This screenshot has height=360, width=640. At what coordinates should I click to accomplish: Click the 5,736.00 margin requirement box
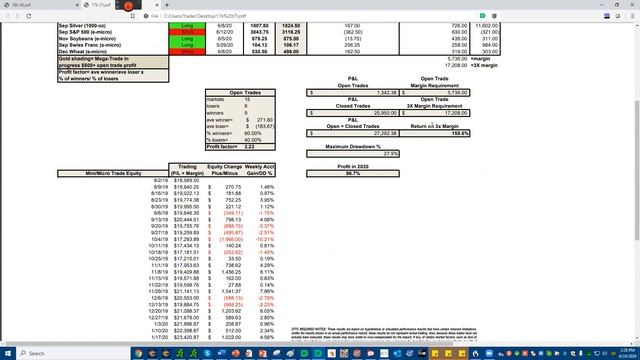click(x=435, y=93)
